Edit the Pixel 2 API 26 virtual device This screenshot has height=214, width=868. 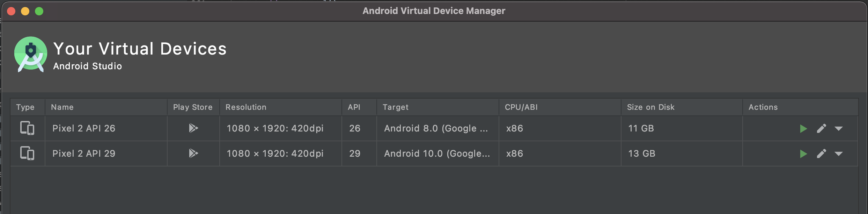pyautogui.click(x=821, y=128)
